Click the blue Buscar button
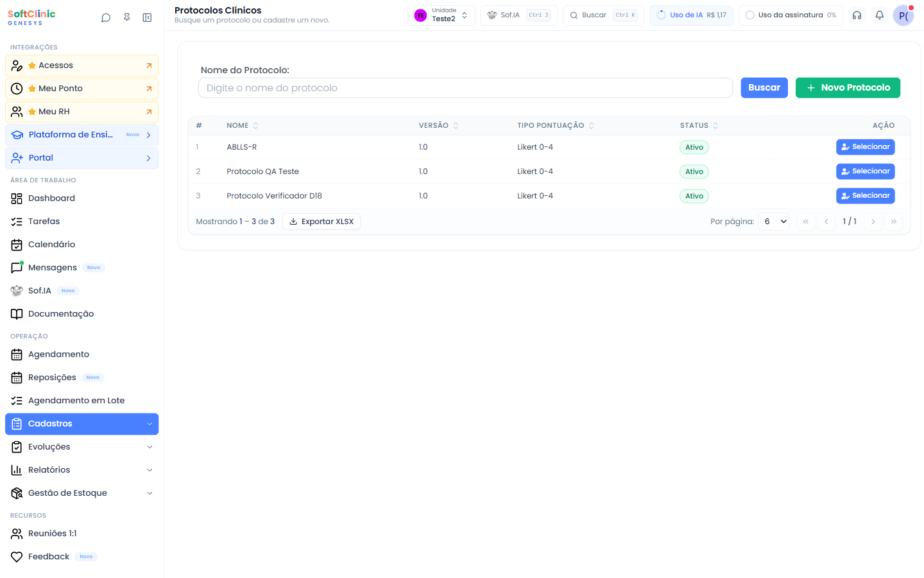Screen dimensions: 924x578 [x=764, y=88]
